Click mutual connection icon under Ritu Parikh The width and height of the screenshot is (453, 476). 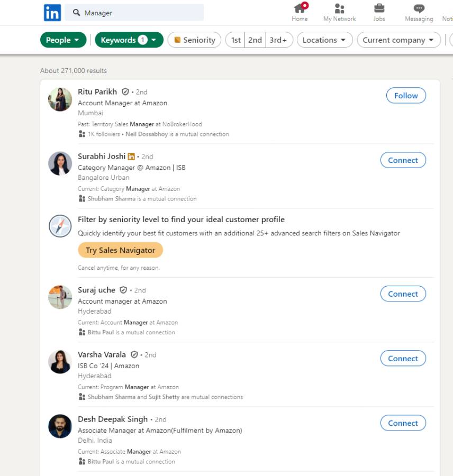[x=81, y=134]
